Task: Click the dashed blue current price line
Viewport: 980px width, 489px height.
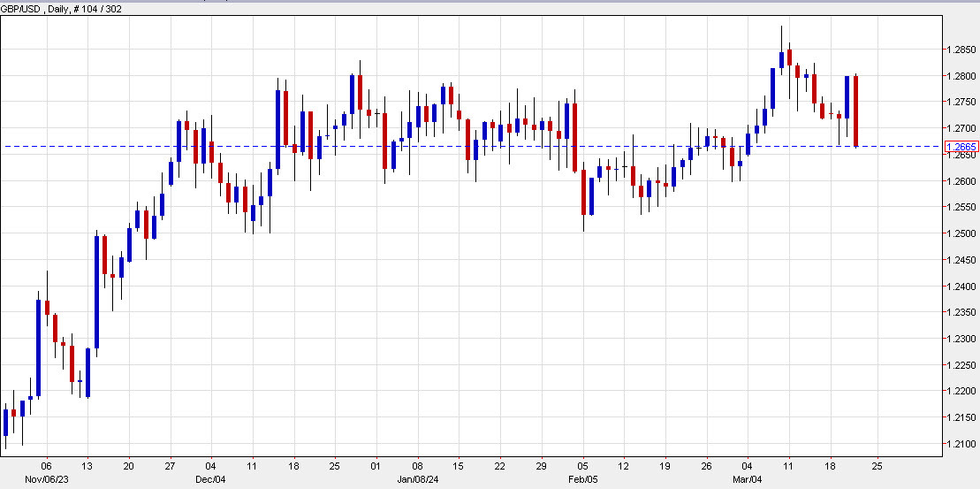Action: tap(472, 146)
